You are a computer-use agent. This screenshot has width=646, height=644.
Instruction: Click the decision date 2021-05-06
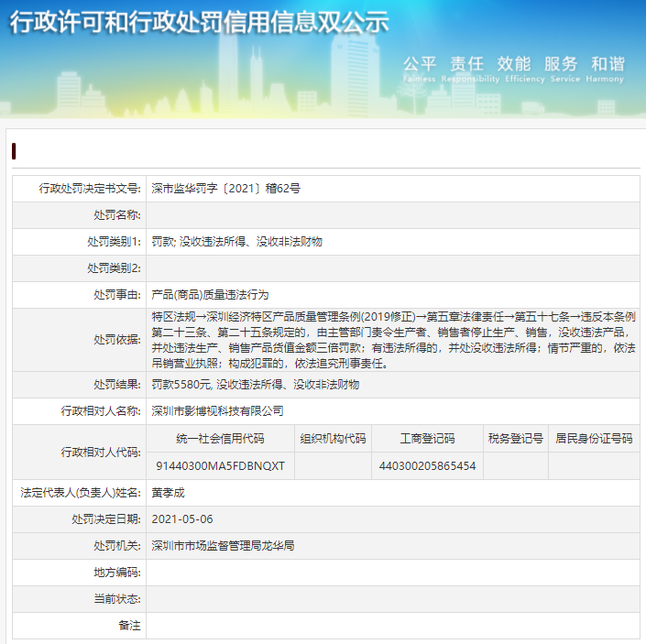pos(181,518)
